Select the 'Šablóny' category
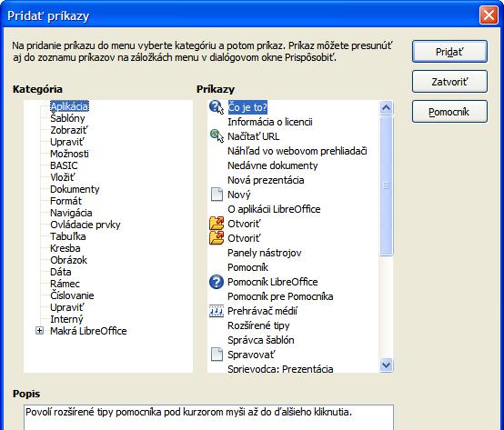504x430 pixels. [67, 118]
